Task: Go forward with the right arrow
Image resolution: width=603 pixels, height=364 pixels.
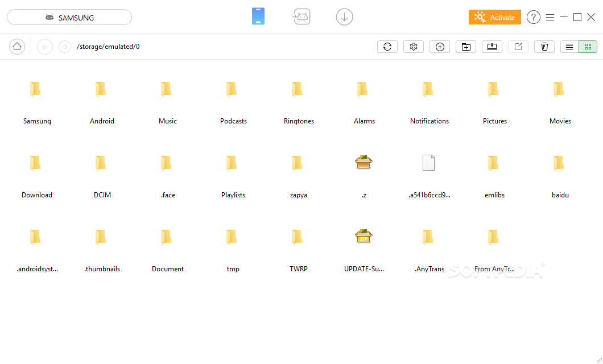Action: pyautogui.click(x=65, y=47)
